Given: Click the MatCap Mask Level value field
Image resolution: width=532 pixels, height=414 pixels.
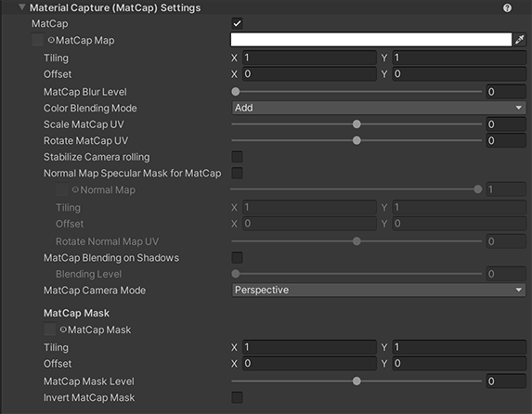Looking at the screenshot, I should tap(506, 382).
